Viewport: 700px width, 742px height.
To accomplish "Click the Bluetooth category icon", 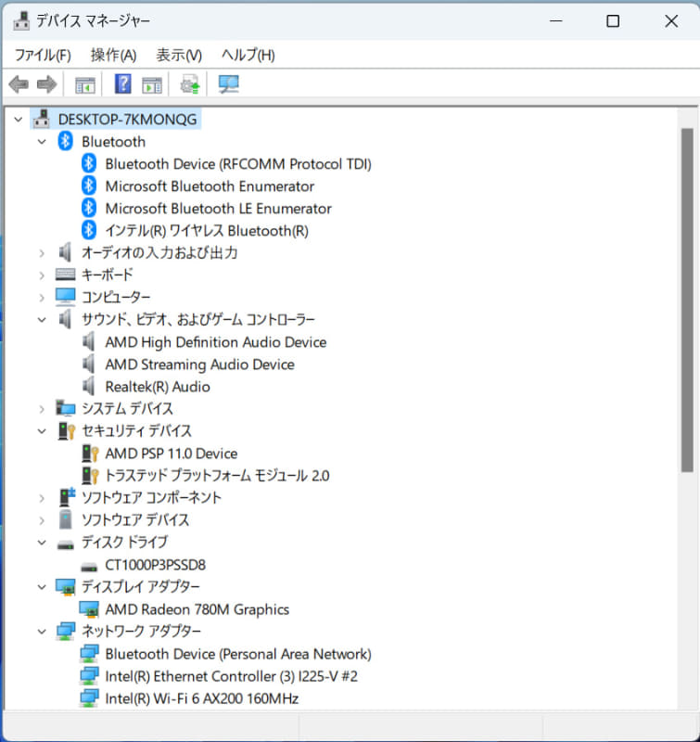I will (65, 141).
